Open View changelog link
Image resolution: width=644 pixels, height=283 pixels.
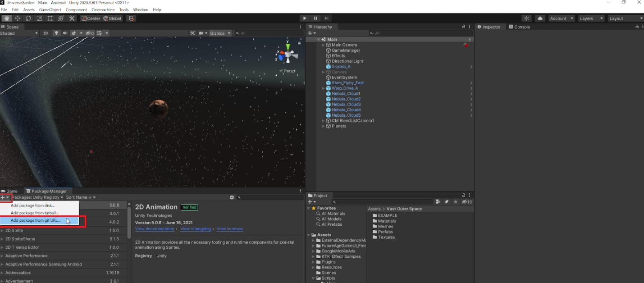[196, 229]
